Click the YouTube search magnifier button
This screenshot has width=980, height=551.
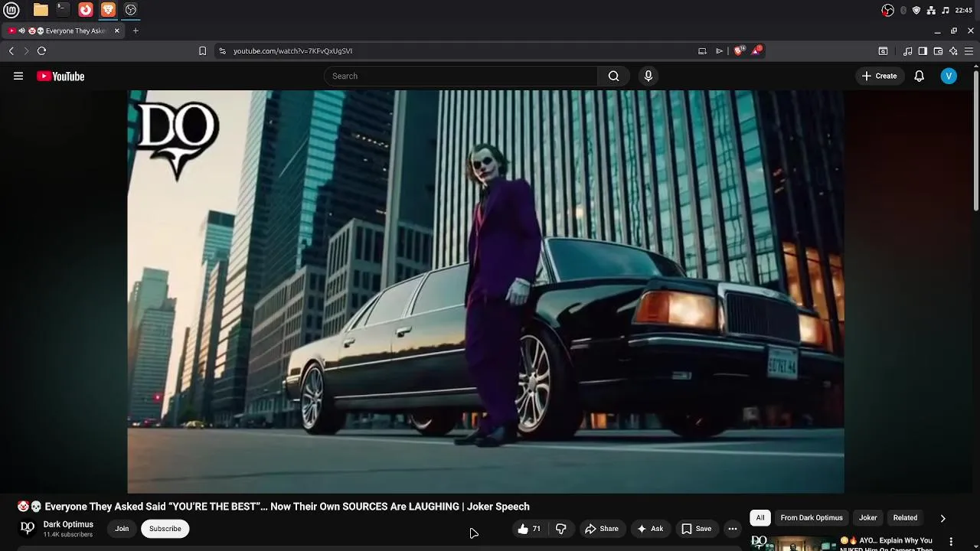coord(613,76)
